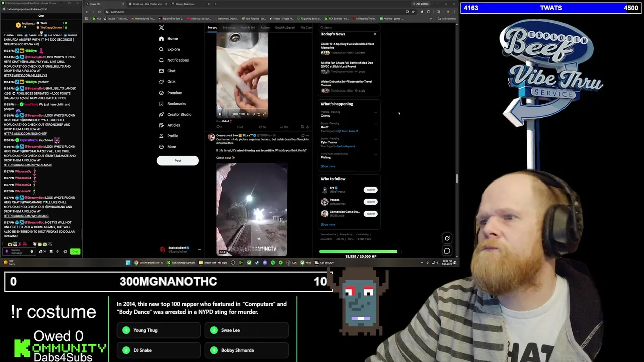Open options menu for Comey trend
The image size is (644, 362).
coord(376,113)
